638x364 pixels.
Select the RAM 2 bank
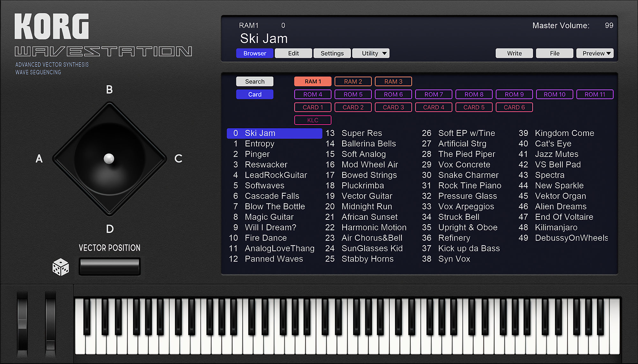click(353, 82)
